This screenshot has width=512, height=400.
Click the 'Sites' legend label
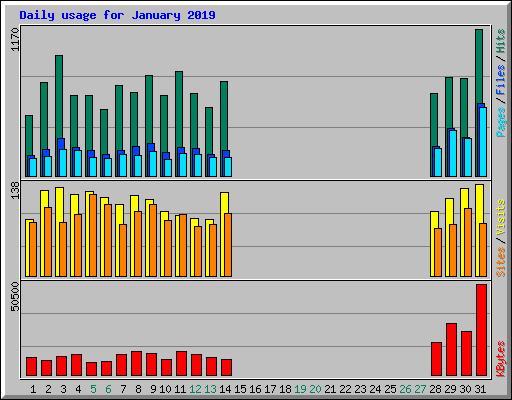[500, 262]
